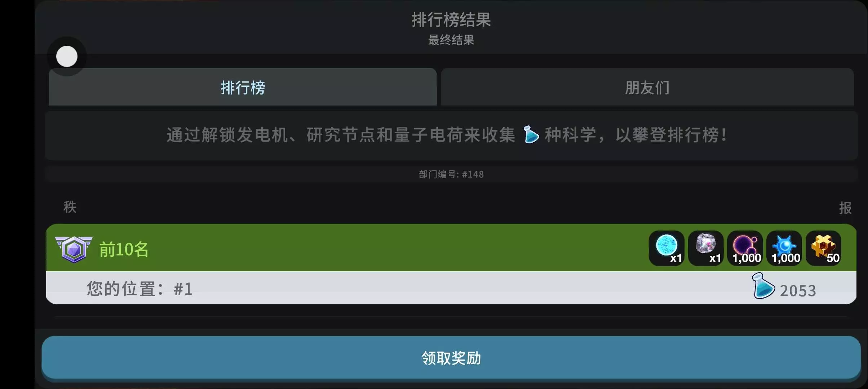Select the 您的位置 #1 row
This screenshot has height=389, width=868.
click(451, 288)
